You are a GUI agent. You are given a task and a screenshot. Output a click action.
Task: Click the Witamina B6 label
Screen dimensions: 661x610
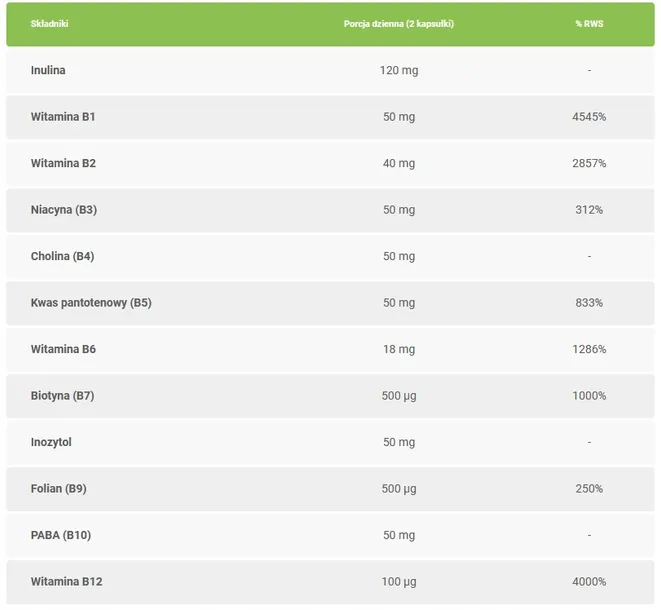[63, 349]
